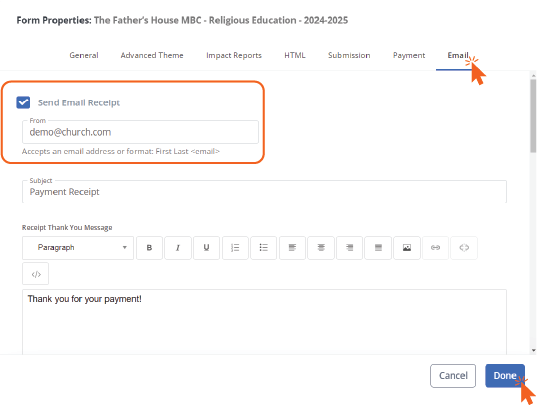
Task: Insert a bulleted list
Action: [x=263, y=248]
